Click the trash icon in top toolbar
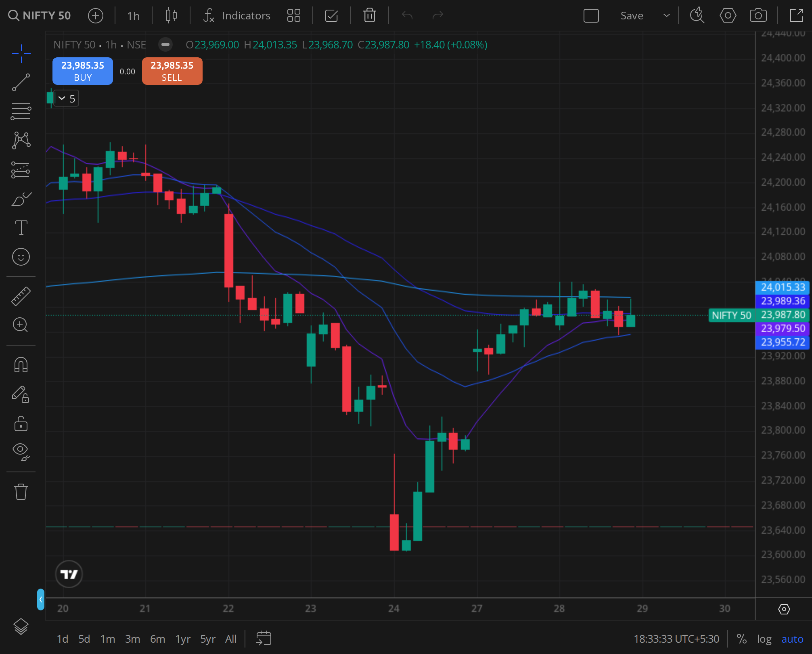 (x=369, y=16)
